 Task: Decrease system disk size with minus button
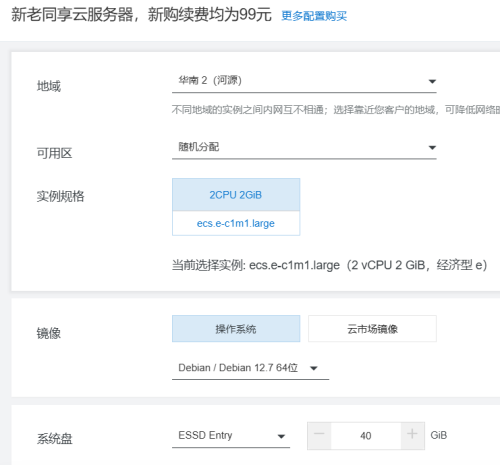319,436
